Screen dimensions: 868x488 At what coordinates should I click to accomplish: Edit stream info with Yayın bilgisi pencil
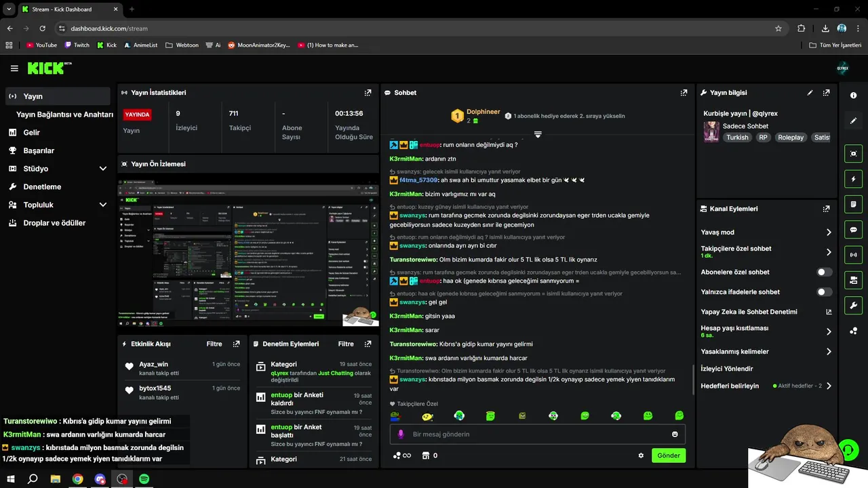810,92
